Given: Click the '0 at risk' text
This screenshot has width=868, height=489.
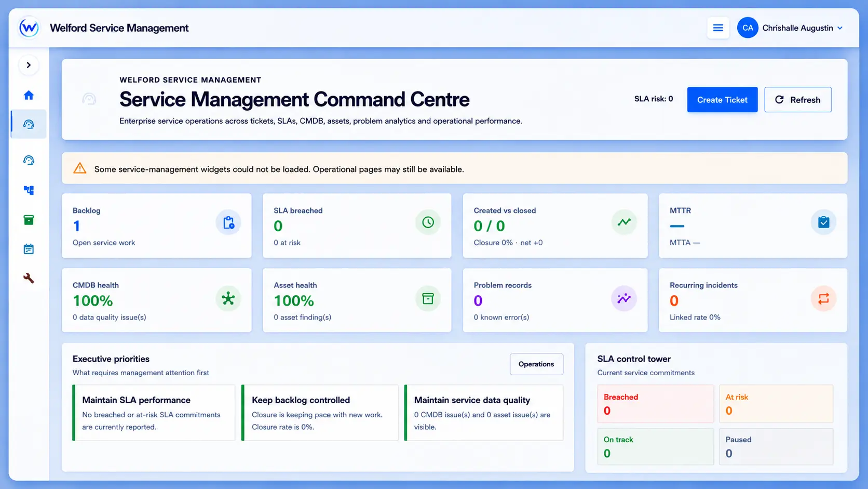Looking at the screenshot, I should coord(287,243).
